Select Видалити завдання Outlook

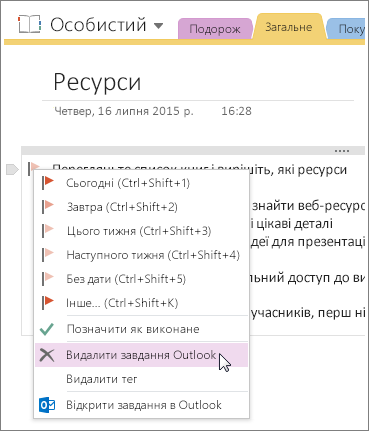click(141, 355)
